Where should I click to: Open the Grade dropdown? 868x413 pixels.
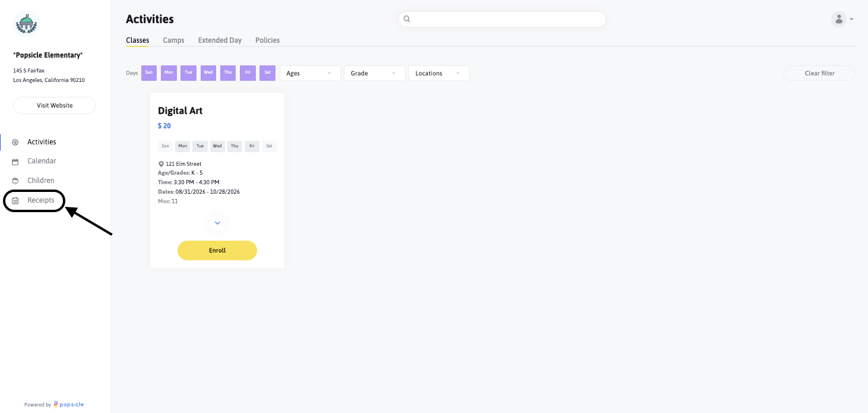[x=375, y=73]
